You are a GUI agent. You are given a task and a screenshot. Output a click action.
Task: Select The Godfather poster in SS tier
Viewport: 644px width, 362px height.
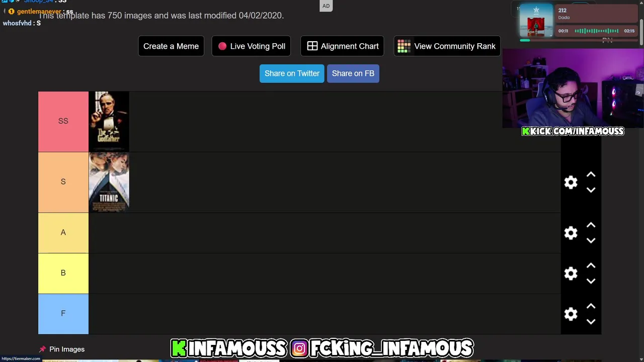pyautogui.click(x=109, y=121)
